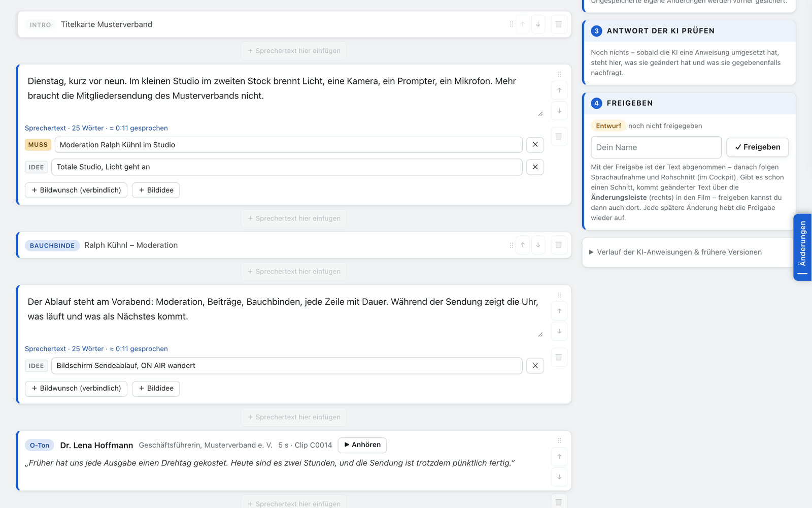Move the Titelkarte Musterverband intro card down

click(x=538, y=24)
